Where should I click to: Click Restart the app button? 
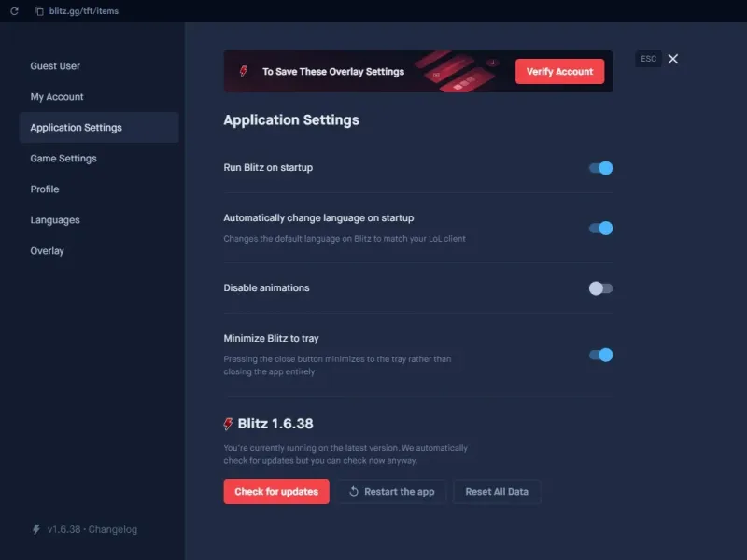[391, 492]
